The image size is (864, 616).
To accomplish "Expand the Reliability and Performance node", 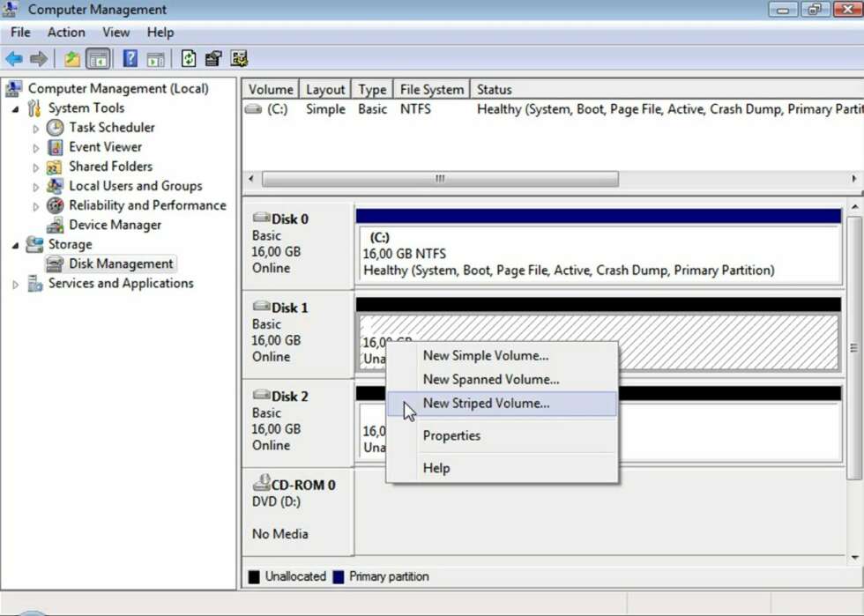I will pyautogui.click(x=36, y=206).
